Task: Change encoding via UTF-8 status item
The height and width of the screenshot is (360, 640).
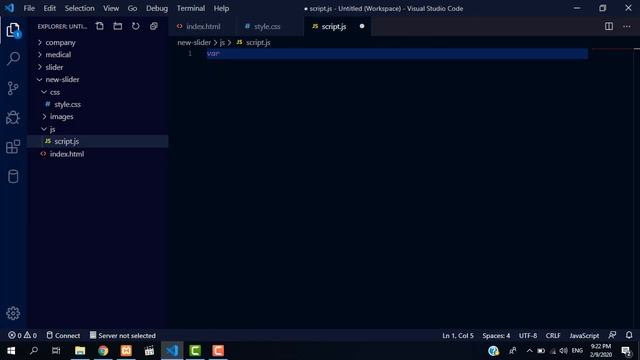Action: 528,336
